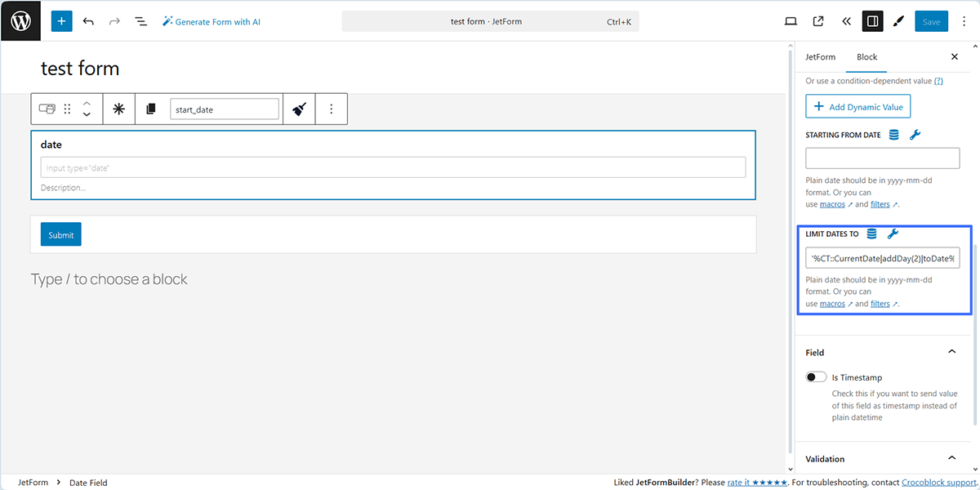980x490 pixels.
Task: Toggle the required asterisk icon
Action: [119, 109]
